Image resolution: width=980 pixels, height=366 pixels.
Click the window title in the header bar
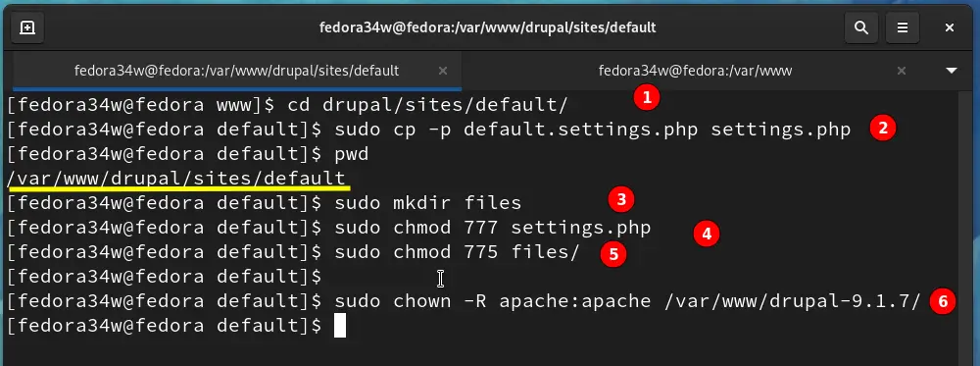[x=487, y=27]
